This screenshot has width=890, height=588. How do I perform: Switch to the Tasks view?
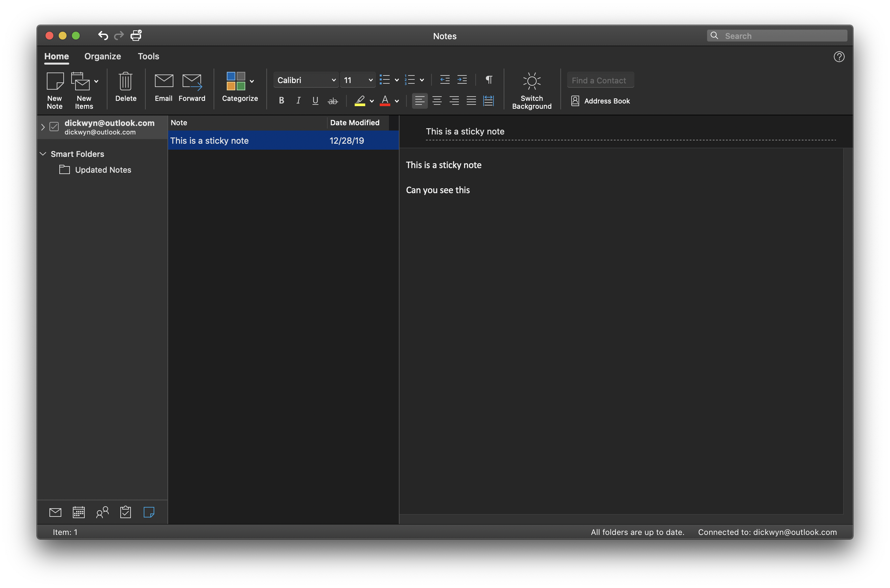(x=126, y=512)
